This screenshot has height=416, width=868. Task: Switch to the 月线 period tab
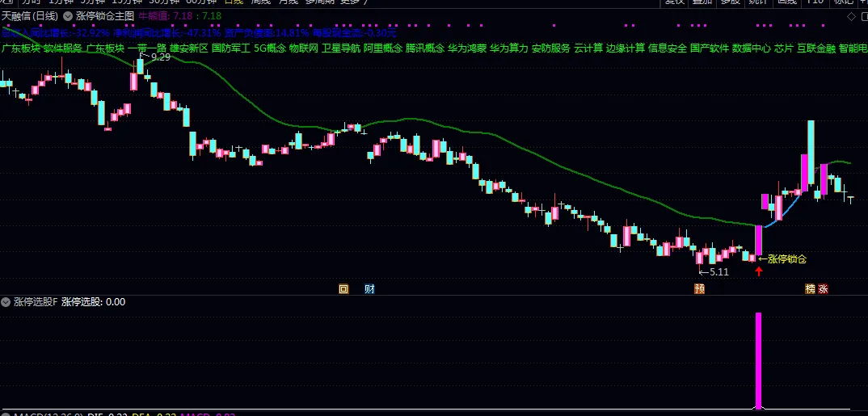[x=288, y=2]
